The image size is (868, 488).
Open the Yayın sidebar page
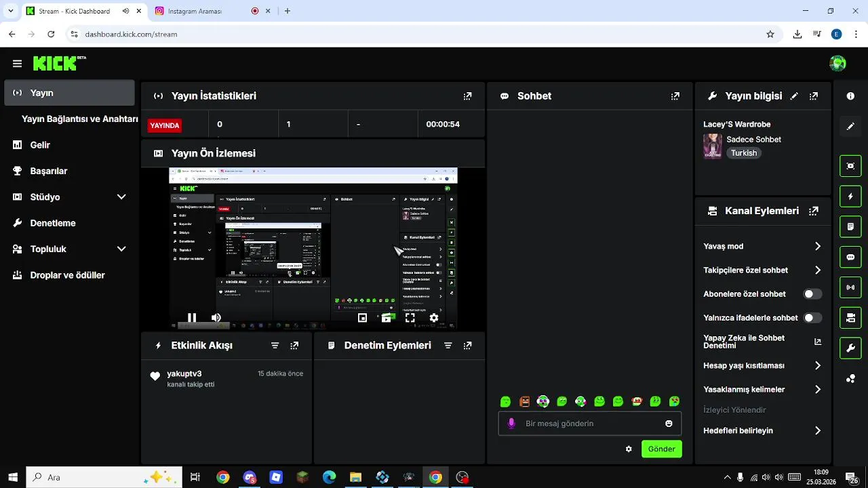69,93
